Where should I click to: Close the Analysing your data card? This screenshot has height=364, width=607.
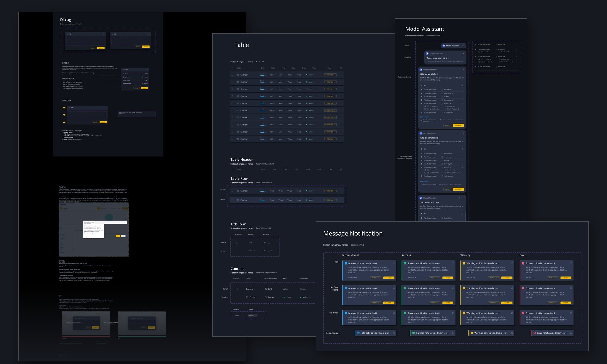point(463,54)
